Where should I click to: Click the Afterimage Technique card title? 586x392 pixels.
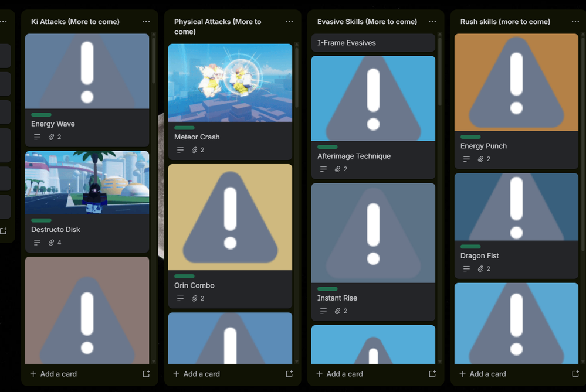coord(354,156)
